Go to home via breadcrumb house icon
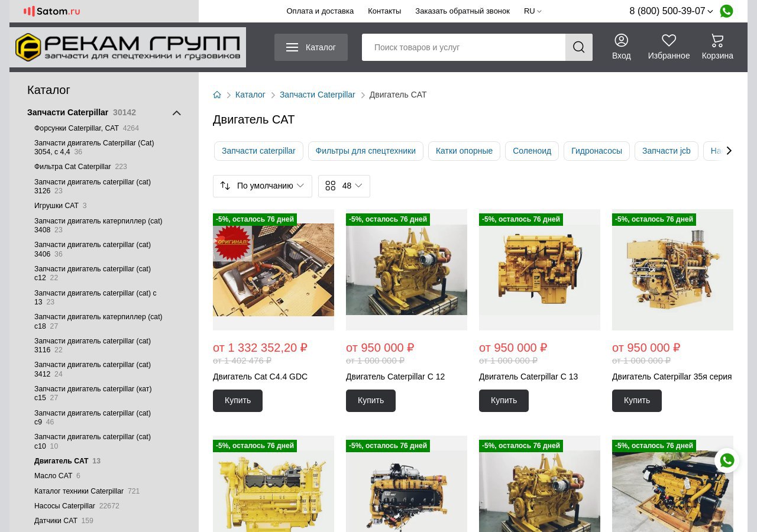 tap(217, 95)
